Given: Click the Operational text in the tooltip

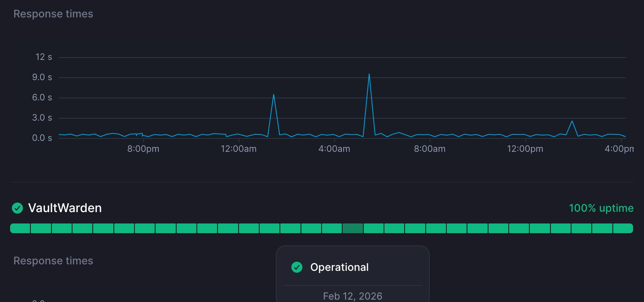Looking at the screenshot, I should coord(339,267).
